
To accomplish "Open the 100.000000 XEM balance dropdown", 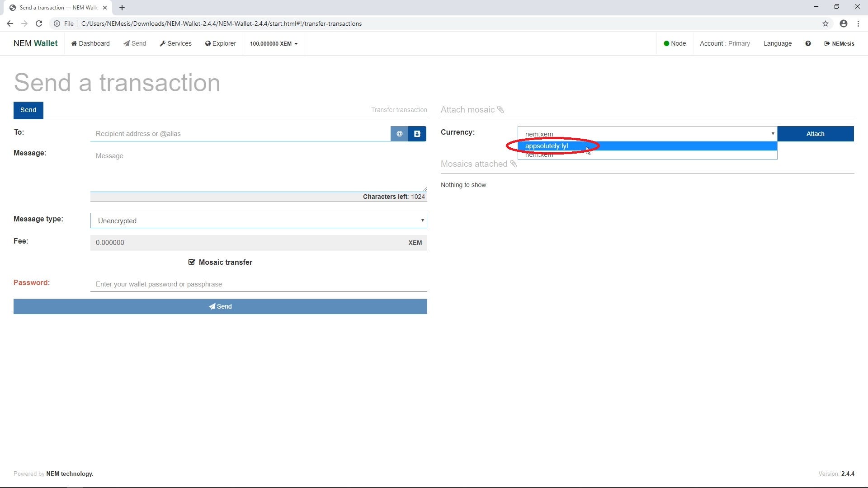I will point(274,44).
